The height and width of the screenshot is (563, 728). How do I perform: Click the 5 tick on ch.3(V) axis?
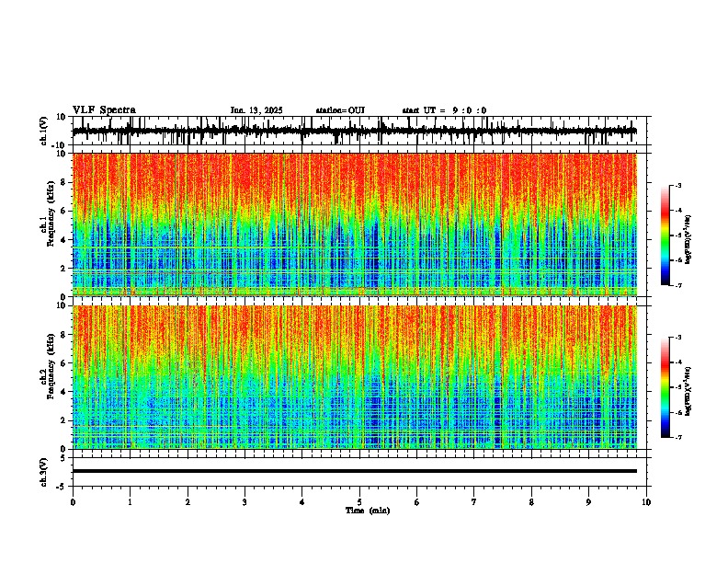click(x=64, y=458)
